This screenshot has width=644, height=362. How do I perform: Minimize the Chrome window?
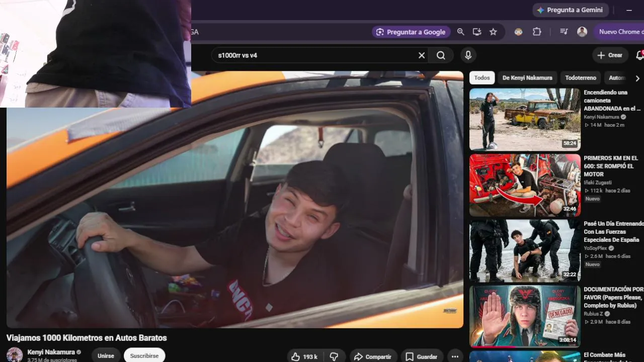629,10
